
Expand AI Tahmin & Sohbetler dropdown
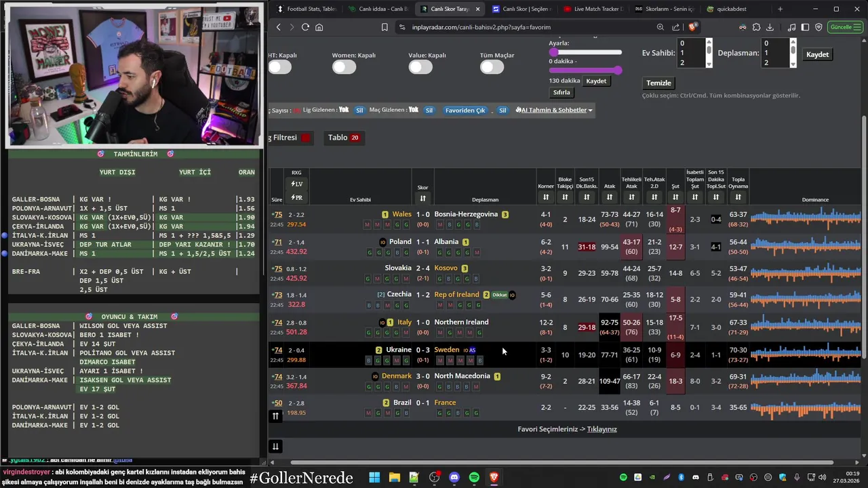(x=554, y=110)
